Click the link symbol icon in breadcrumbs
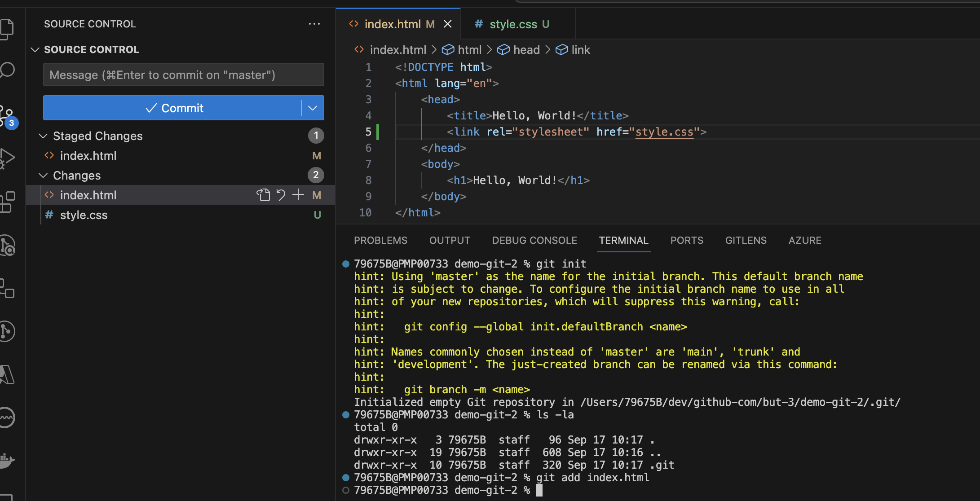The image size is (980, 501). tap(562, 50)
